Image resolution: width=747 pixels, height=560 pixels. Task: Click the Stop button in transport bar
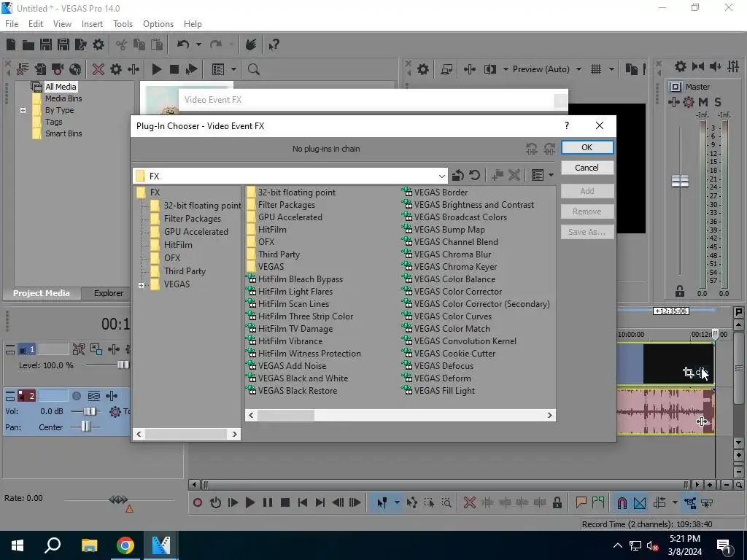pos(285,502)
